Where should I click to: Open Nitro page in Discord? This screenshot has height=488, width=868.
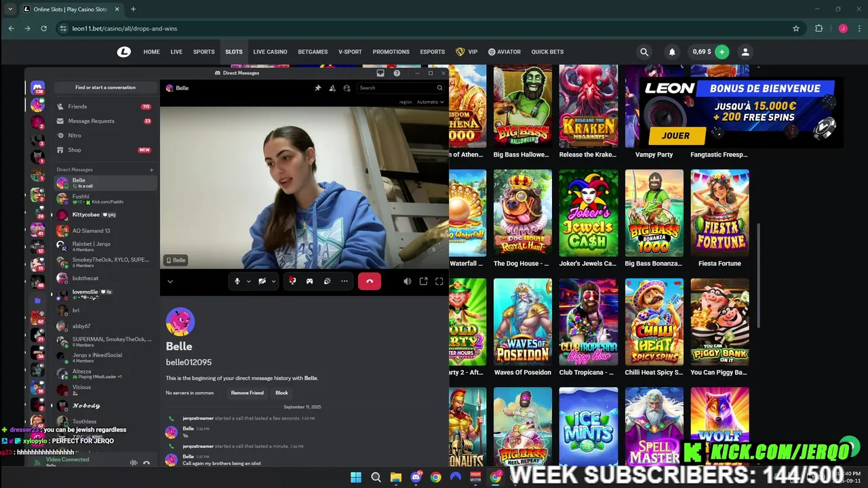(105, 136)
